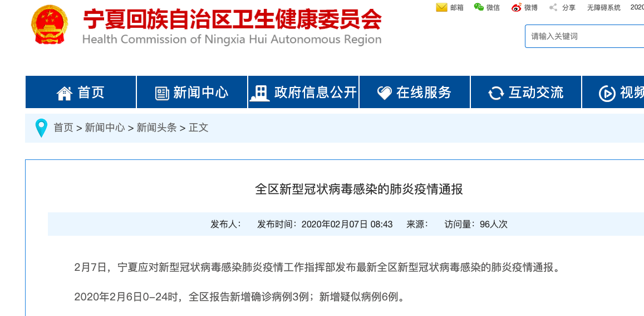Open the WeChat icon in header
This screenshot has height=316, width=644.
(479, 7)
